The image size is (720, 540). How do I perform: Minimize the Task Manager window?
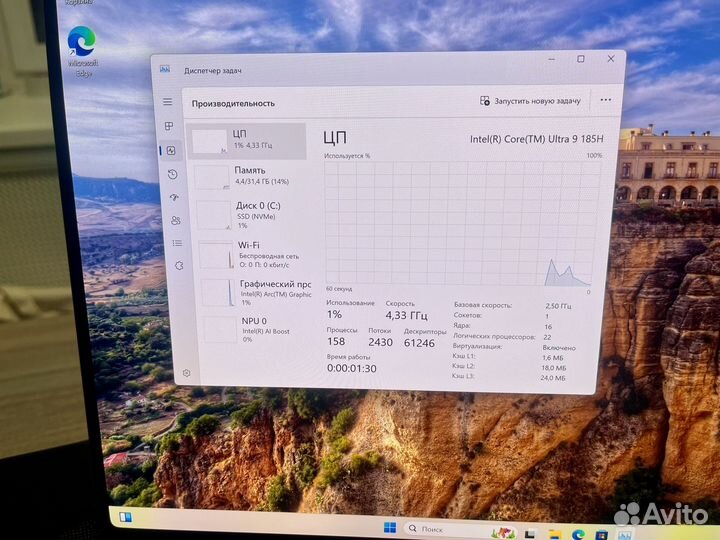(x=551, y=59)
